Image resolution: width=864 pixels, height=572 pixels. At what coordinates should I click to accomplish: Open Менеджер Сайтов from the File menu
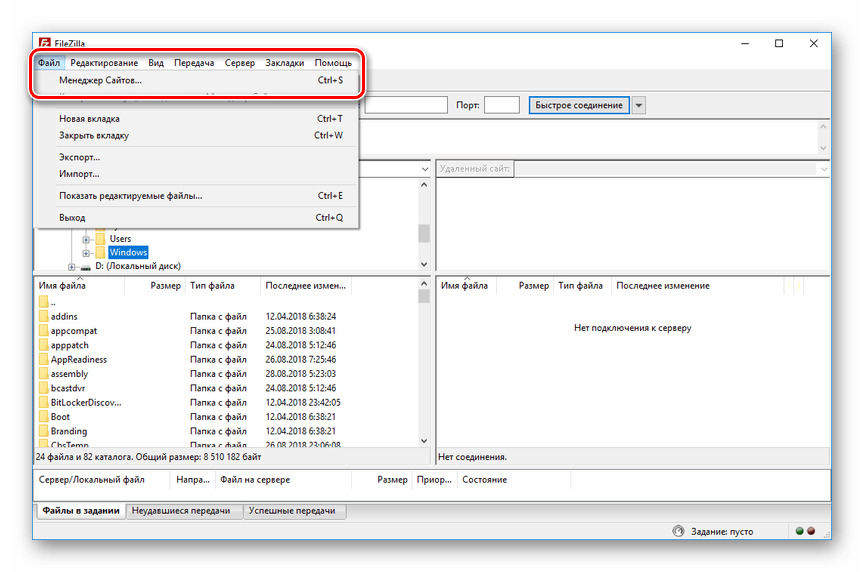click(x=100, y=80)
